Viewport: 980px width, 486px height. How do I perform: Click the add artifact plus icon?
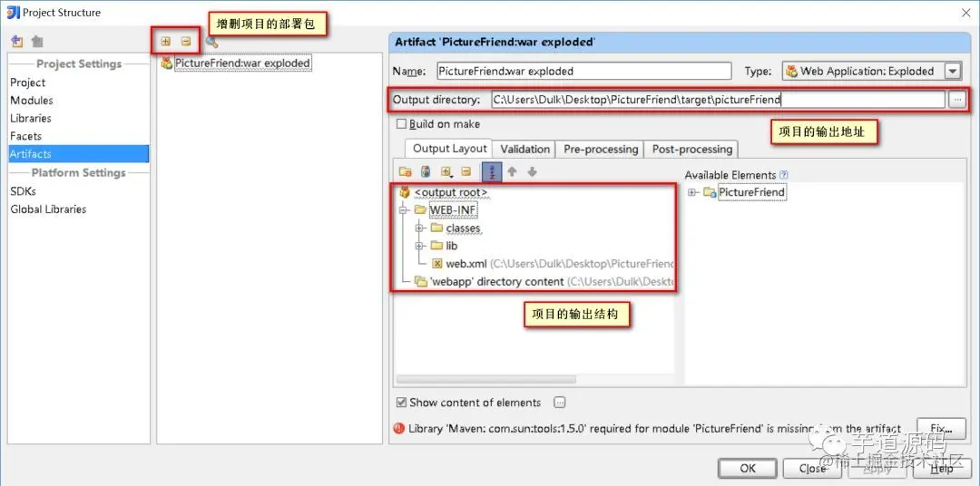166,41
